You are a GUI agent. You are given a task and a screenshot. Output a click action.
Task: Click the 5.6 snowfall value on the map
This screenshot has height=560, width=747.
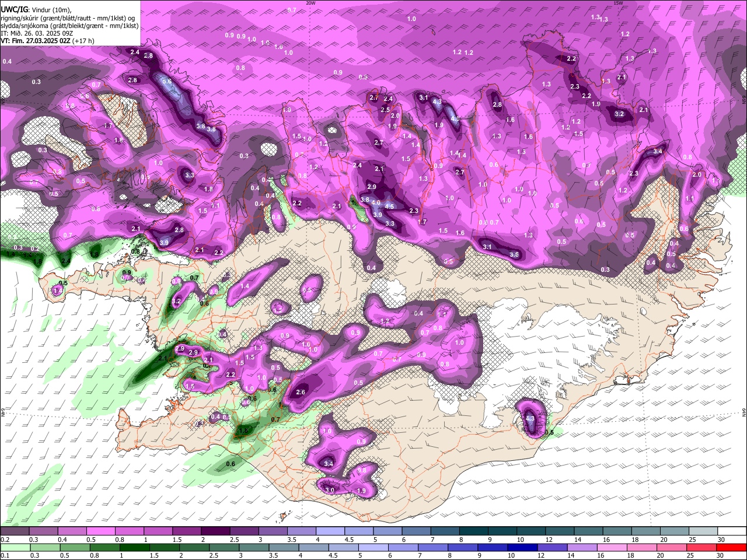point(167,81)
